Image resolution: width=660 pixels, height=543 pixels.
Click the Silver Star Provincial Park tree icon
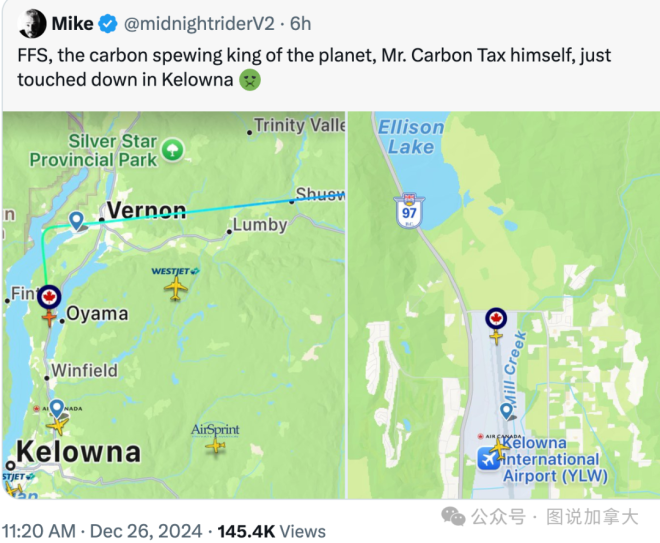173,150
